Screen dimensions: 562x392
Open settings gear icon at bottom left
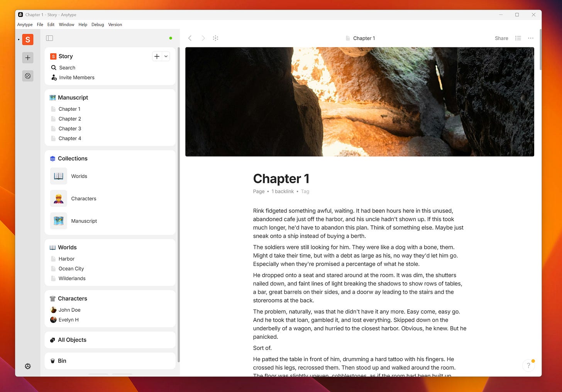(28, 366)
